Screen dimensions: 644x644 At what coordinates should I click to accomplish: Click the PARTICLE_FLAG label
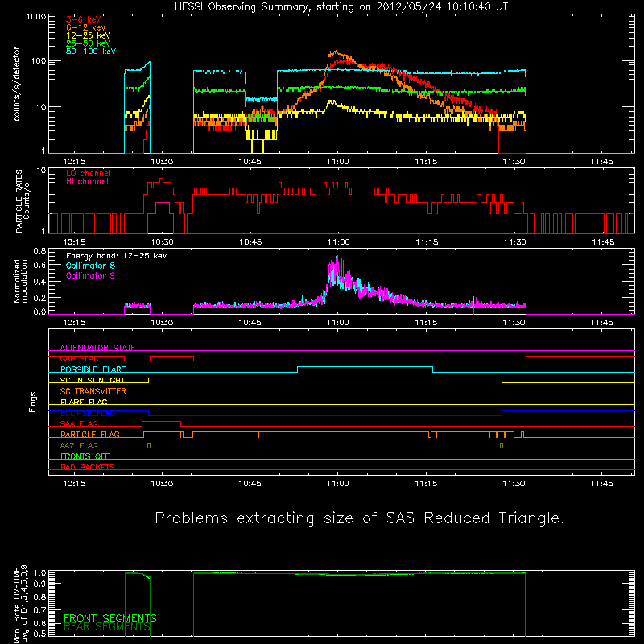click(x=90, y=435)
